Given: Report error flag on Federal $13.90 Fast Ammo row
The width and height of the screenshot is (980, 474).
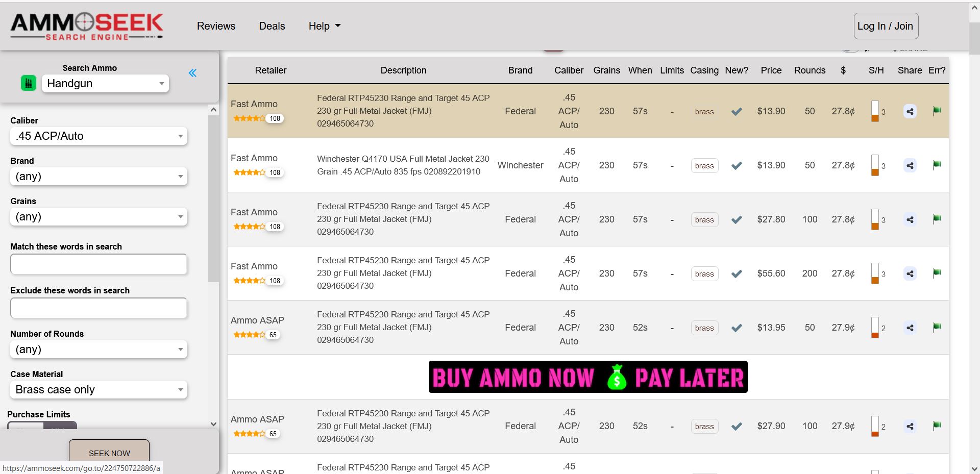Looking at the screenshot, I should tap(937, 111).
